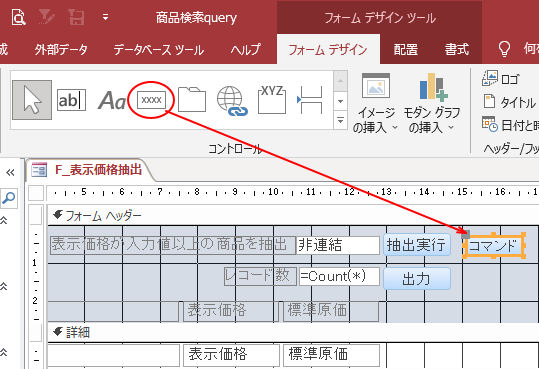Select the 非連結 unbound text box
539x369 pixels.
pyautogui.click(x=338, y=245)
